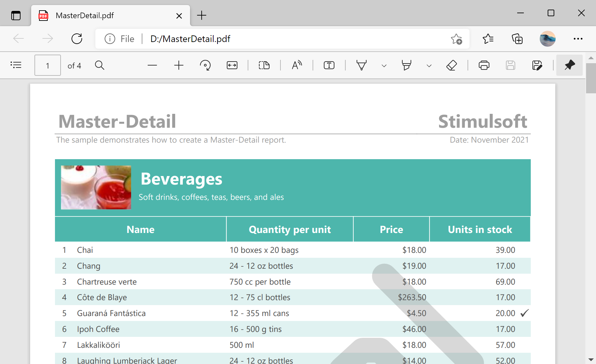Maximize the browser window
The width and height of the screenshot is (596, 364).
coord(551,13)
